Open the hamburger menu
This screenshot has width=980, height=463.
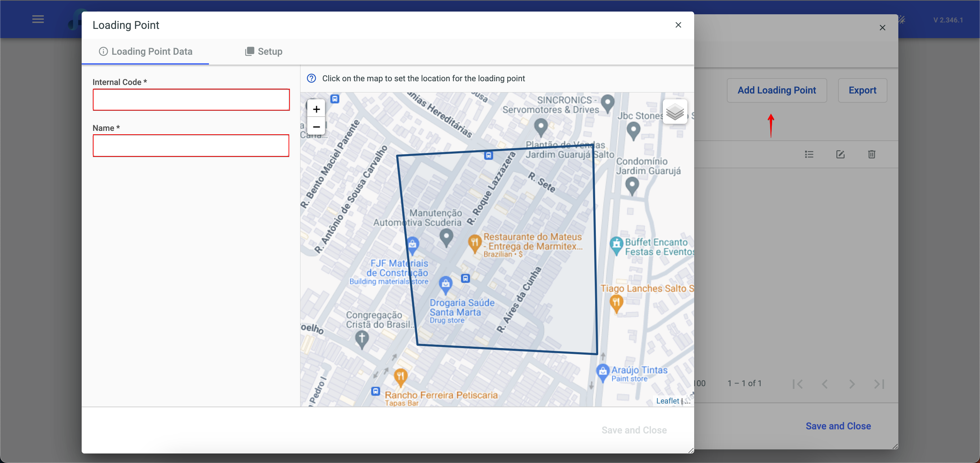coord(38,19)
